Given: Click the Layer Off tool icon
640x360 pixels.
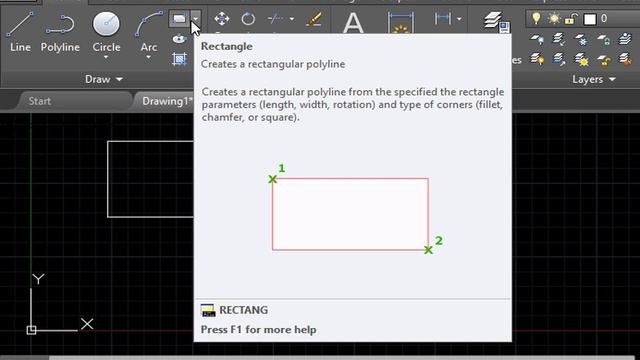Looking at the screenshot, I should 536,39.
